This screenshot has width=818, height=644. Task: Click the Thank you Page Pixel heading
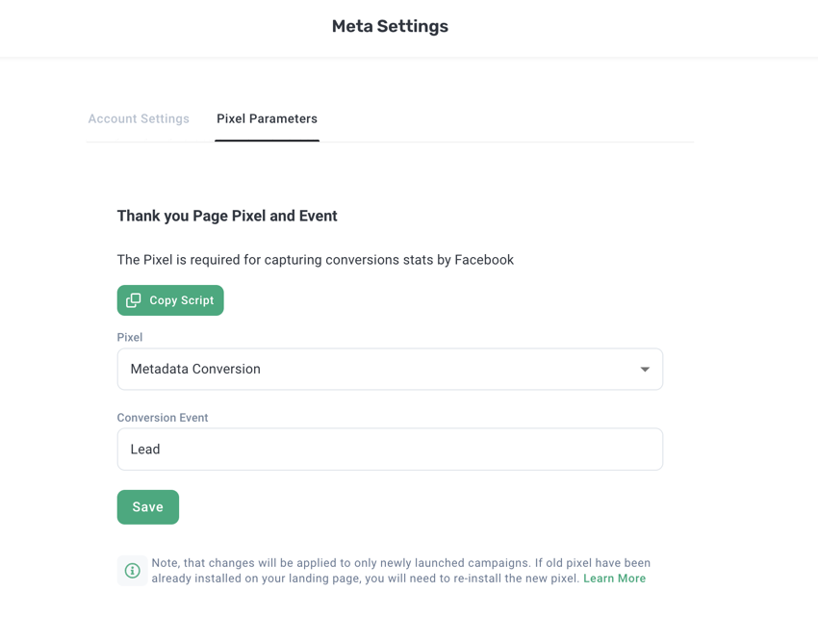(227, 217)
